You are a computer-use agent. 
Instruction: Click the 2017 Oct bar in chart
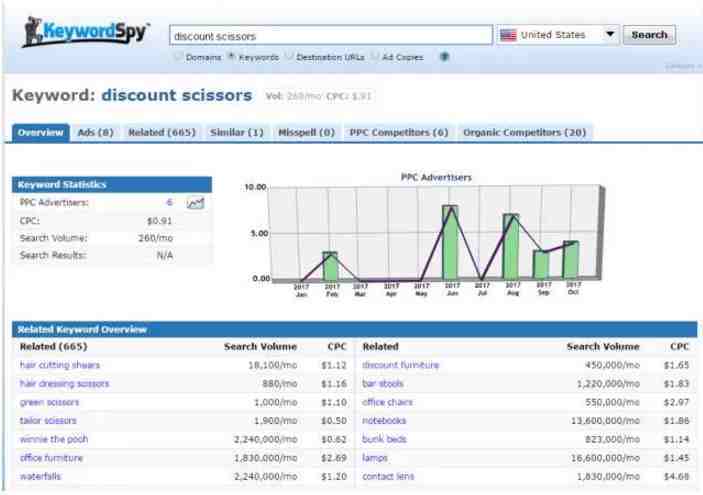[571, 260]
